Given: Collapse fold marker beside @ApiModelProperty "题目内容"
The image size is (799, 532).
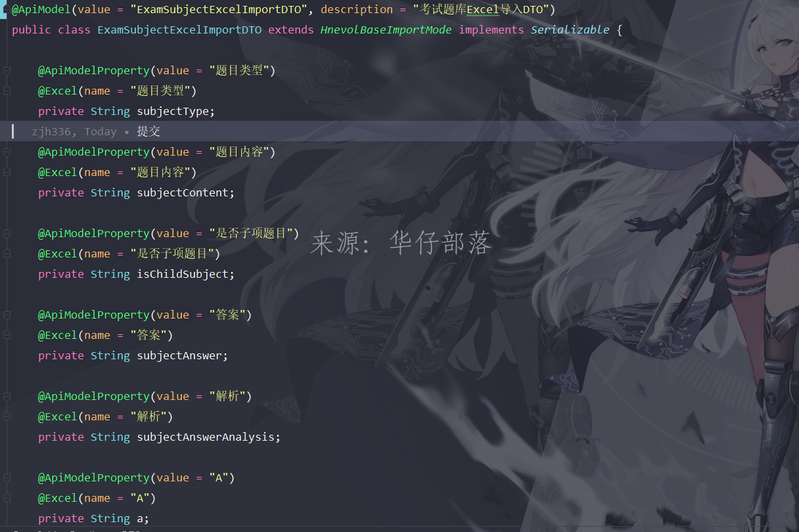Looking at the screenshot, I should 7,152.
